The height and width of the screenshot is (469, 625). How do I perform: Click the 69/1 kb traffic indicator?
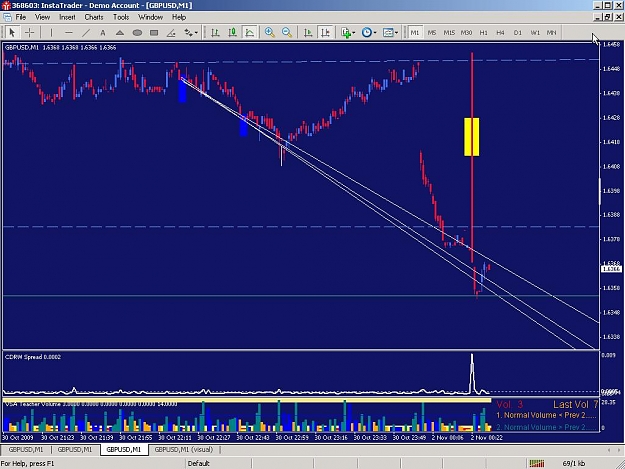coord(574,463)
